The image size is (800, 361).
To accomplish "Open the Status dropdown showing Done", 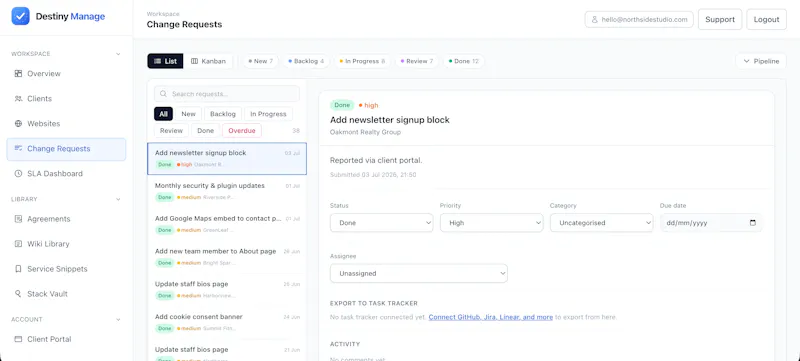I will [x=382, y=223].
